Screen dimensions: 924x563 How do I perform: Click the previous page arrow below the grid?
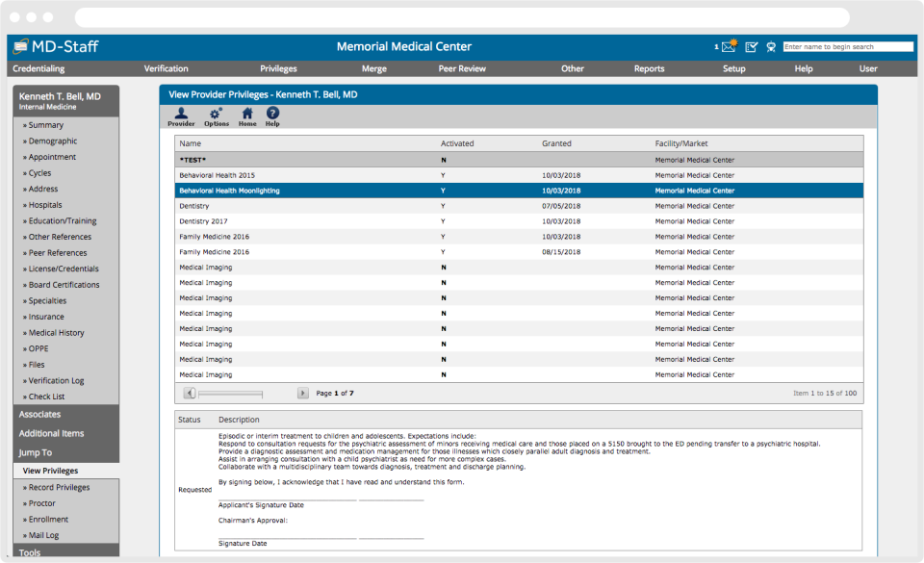(x=192, y=393)
